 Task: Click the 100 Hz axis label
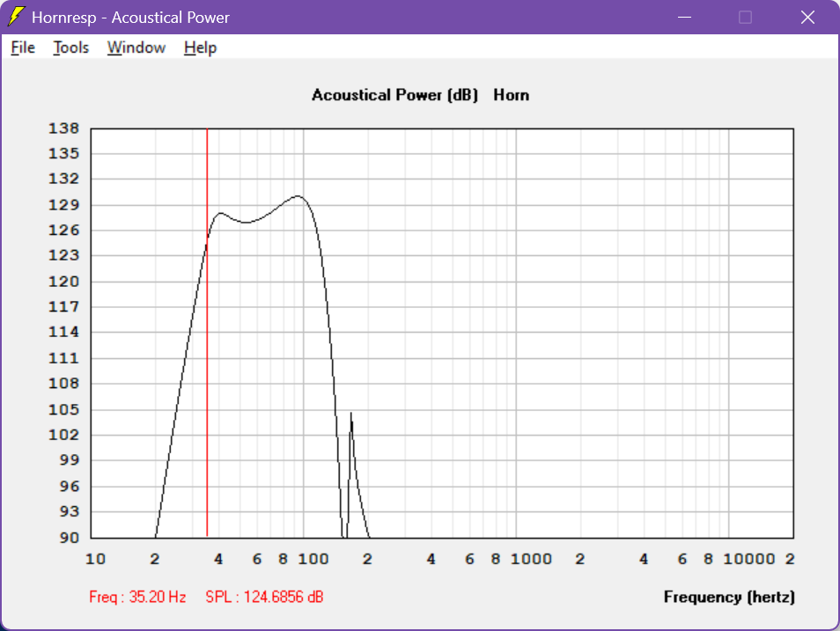click(313, 559)
